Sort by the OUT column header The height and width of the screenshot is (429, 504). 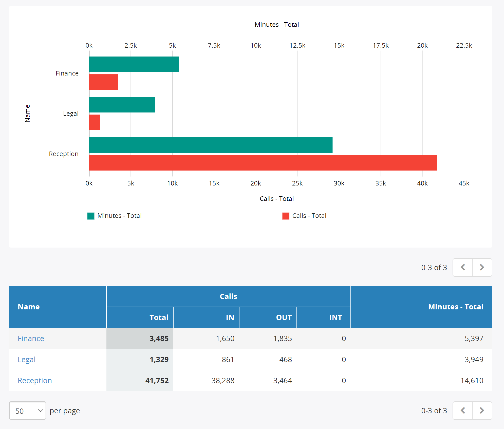(x=268, y=317)
